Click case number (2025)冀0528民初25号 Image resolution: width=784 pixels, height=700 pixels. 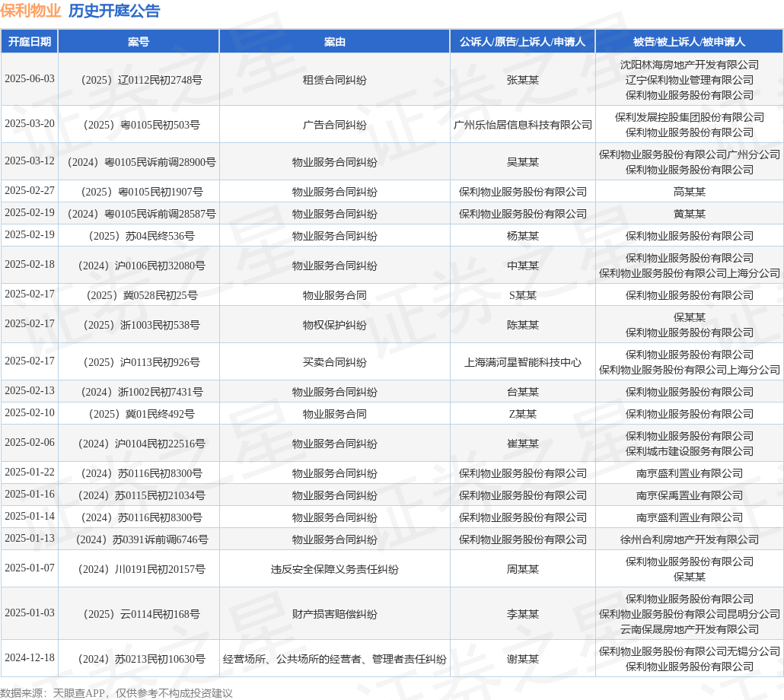click(x=142, y=295)
